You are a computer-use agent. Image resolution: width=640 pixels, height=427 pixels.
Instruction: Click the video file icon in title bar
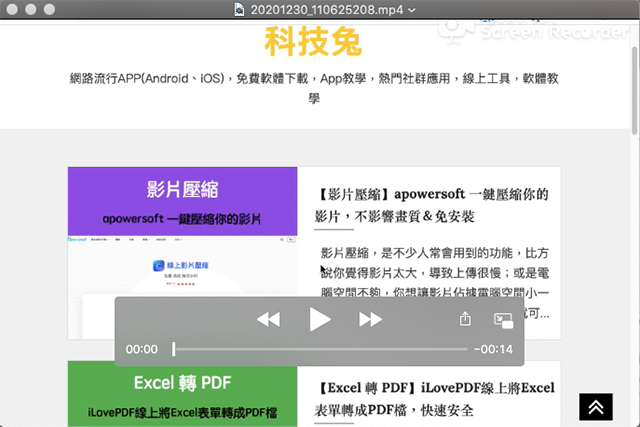[x=239, y=9]
